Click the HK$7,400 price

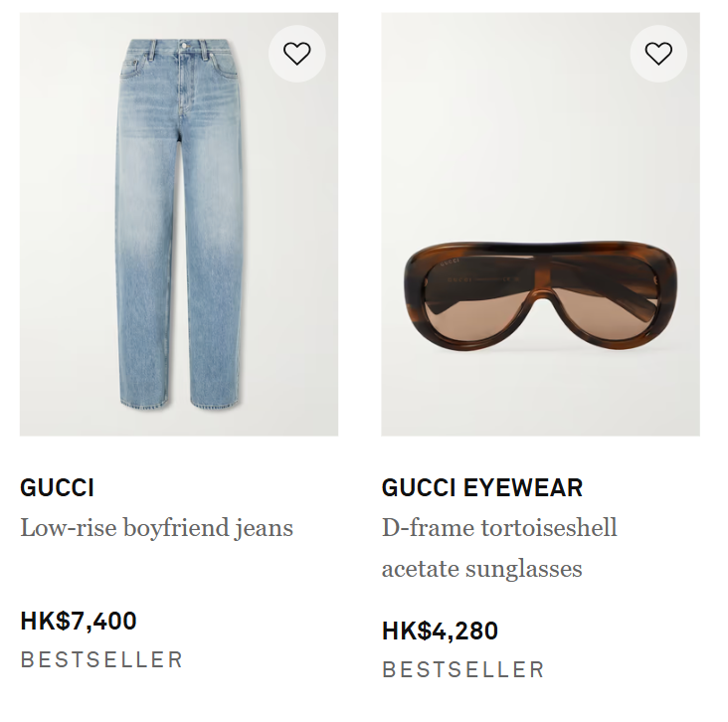[x=78, y=621]
